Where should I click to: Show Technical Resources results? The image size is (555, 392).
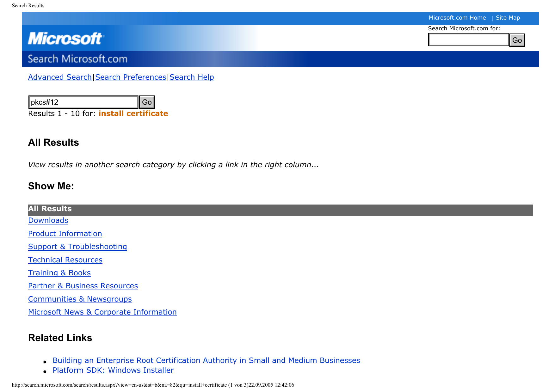(x=65, y=260)
